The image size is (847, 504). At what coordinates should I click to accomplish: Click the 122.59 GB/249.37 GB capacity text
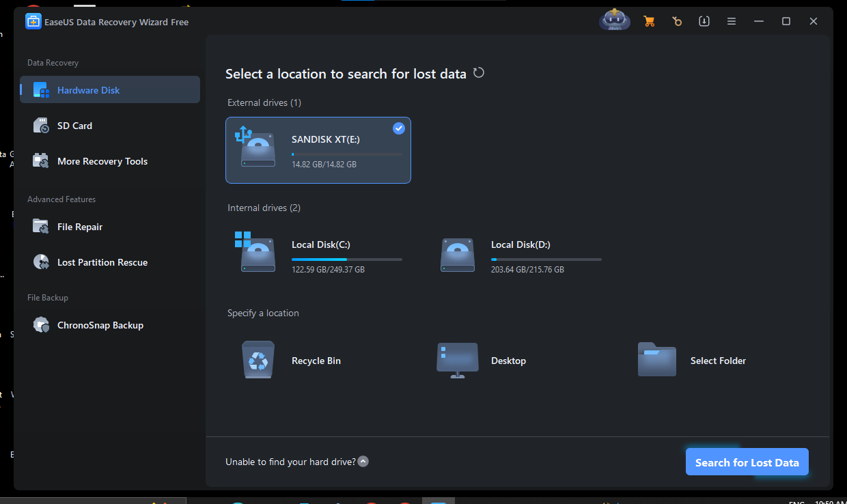click(328, 270)
